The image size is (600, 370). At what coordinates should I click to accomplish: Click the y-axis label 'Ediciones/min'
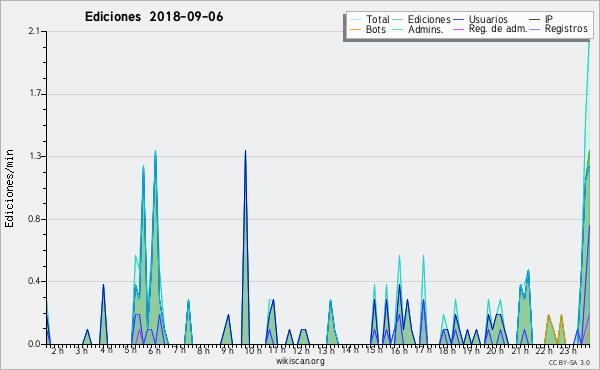point(9,188)
